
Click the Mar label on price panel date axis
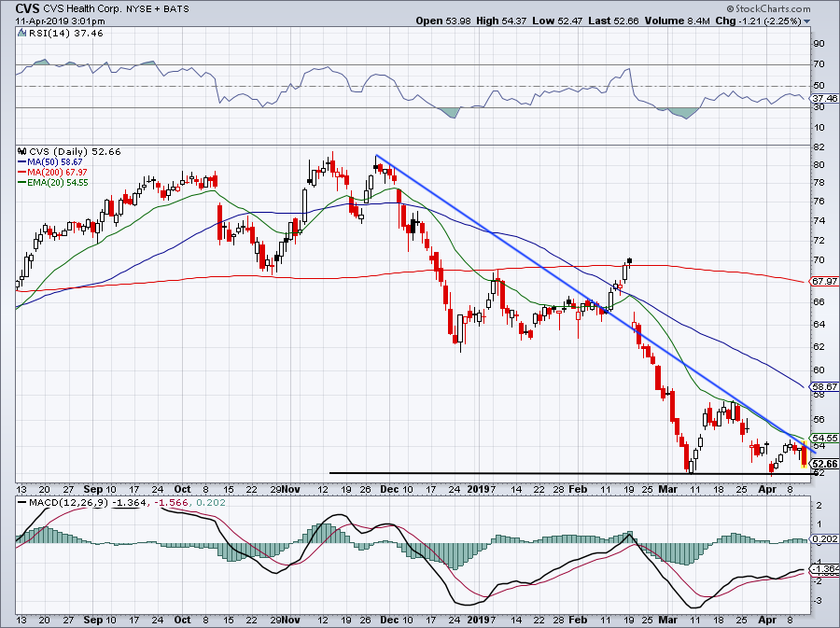(x=668, y=489)
